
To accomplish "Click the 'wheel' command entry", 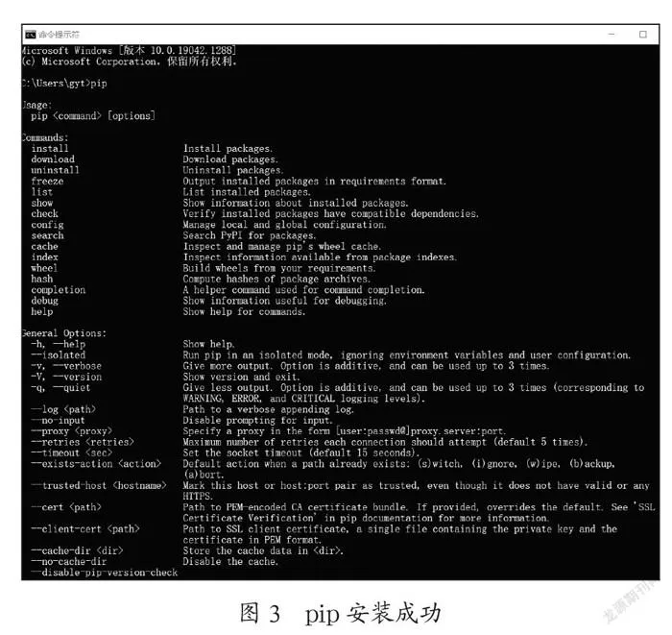I will (x=44, y=268).
